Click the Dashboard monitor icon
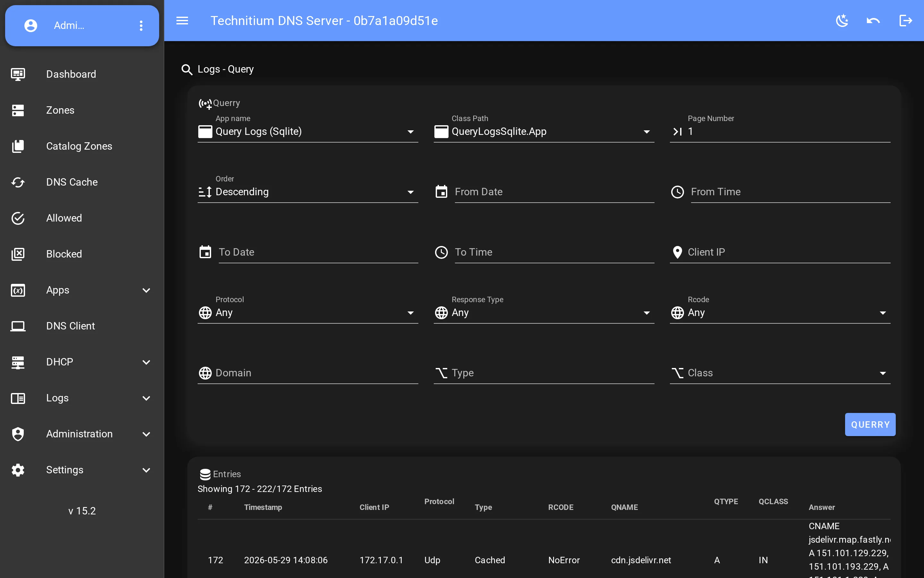 [18, 74]
